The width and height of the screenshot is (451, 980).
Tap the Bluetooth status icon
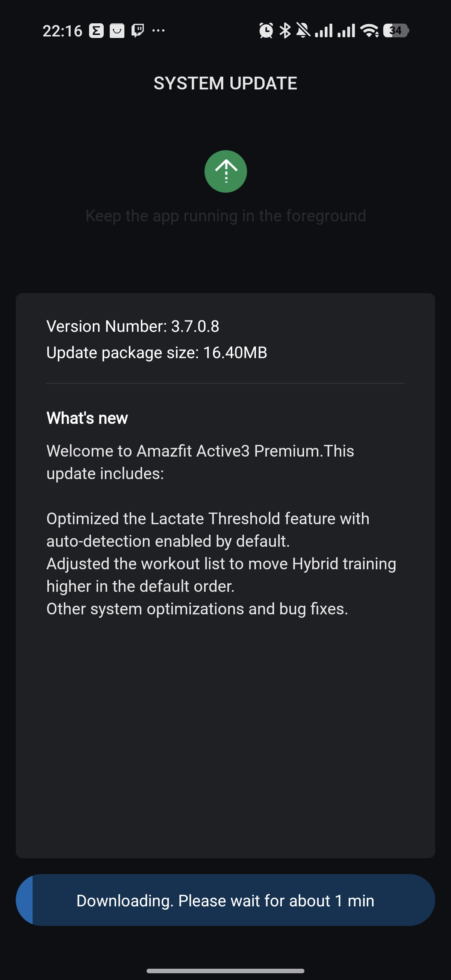285,30
